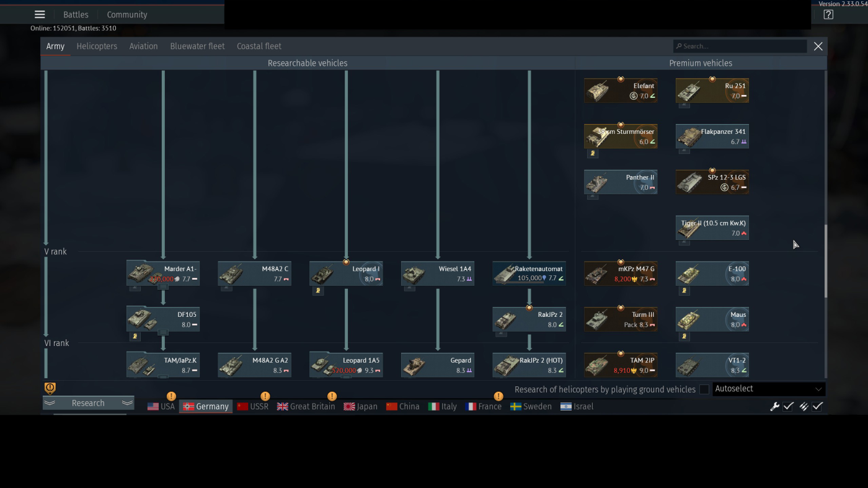Select the RakJPz 2 (HOT) vehicle
This screenshot has height=488, width=868.
click(529, 365)
